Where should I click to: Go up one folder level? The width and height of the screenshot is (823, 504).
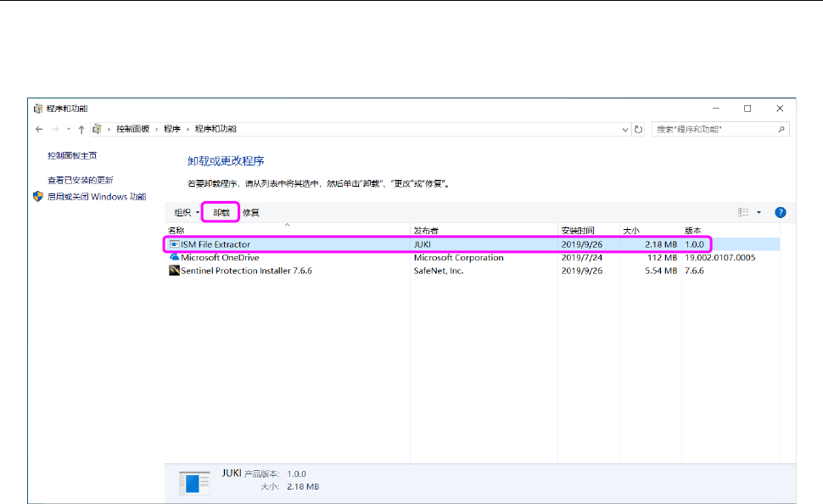point(81,129)
